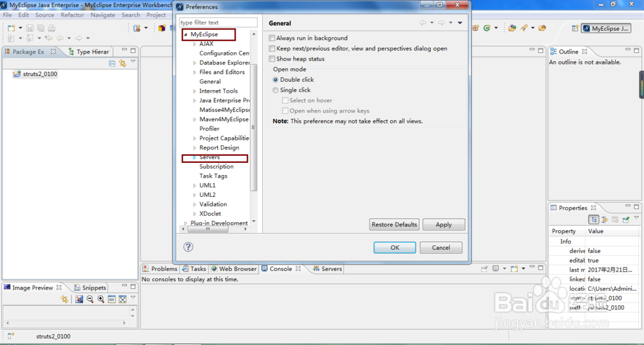Click the preferences tree vertical scrollbar
This screenshot has width=644, height=345.
pyautogui.click(x=253, y=127)
